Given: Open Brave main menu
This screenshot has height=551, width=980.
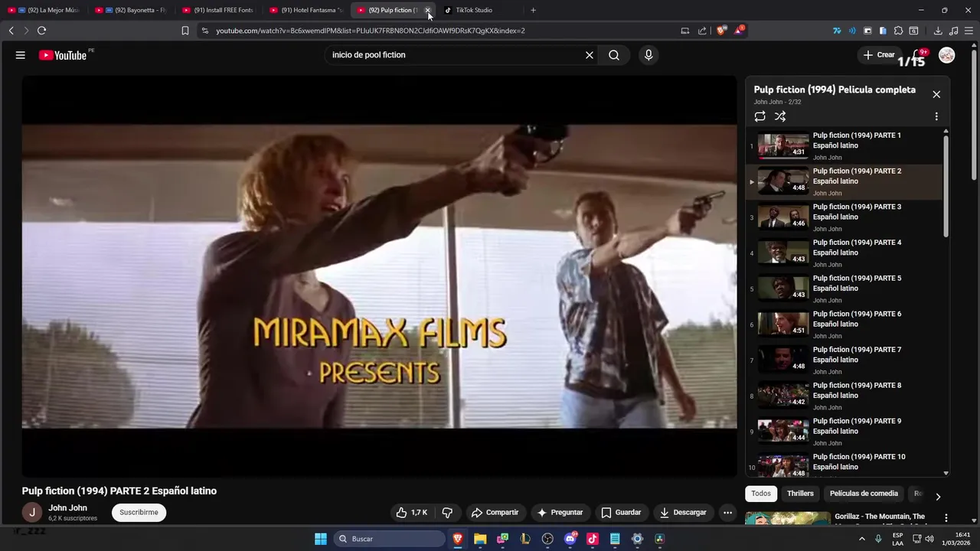Looking at the screenshot, I should click(x=969, y=31).
